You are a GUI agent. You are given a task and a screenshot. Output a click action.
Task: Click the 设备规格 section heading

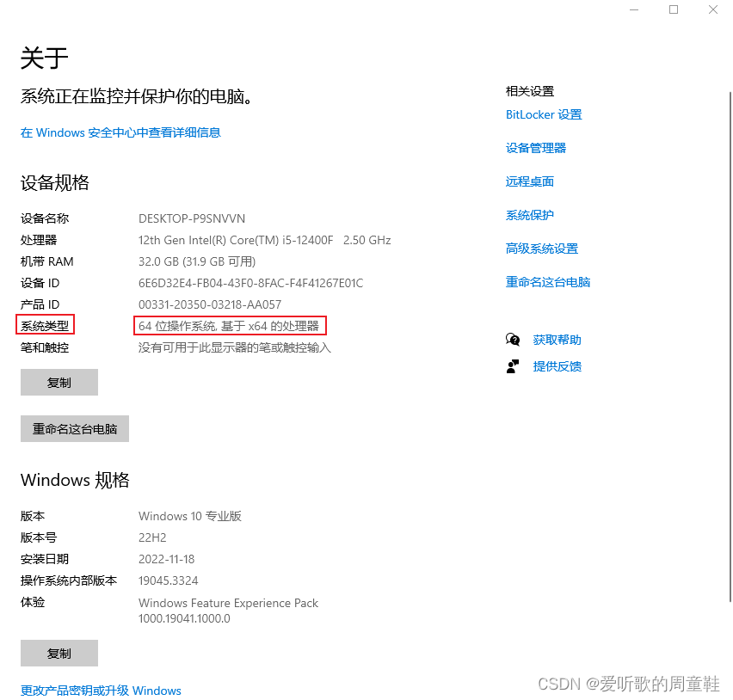point(55,182)
